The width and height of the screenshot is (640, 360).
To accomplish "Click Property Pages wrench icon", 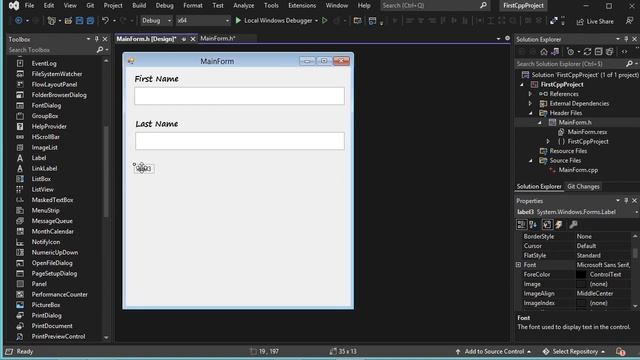I will pos(573,224).
